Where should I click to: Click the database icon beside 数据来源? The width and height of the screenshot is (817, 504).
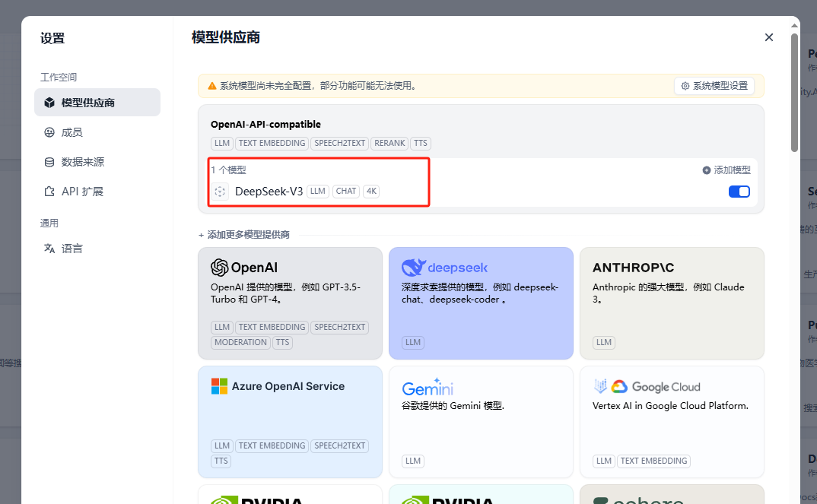click(49, 162)
